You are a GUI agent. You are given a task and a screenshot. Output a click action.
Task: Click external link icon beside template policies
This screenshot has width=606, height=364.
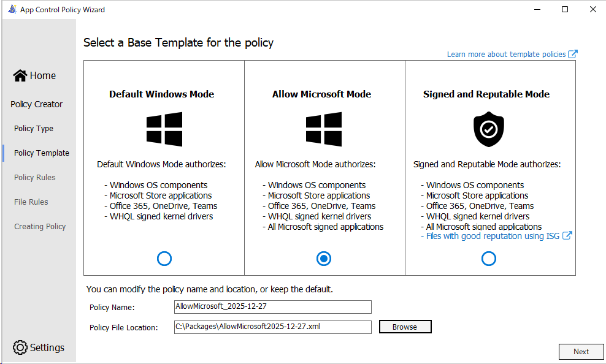click(x=573, y=55)
